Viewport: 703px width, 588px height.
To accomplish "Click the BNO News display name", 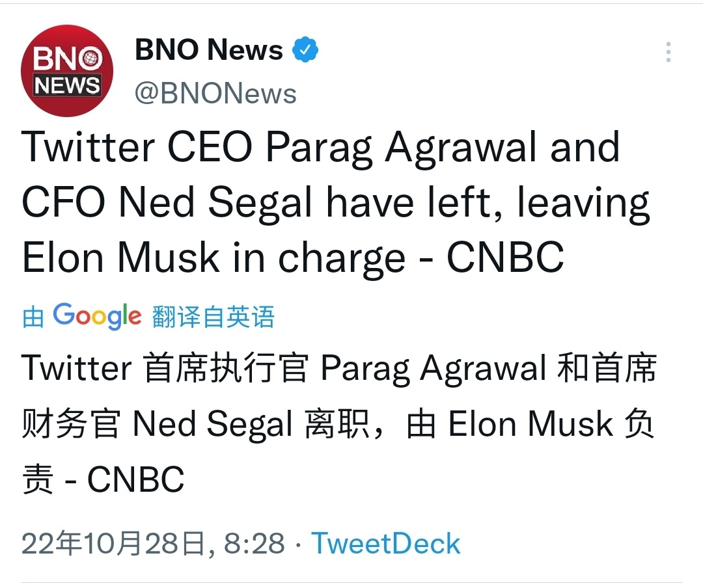I will pos(207,49).
